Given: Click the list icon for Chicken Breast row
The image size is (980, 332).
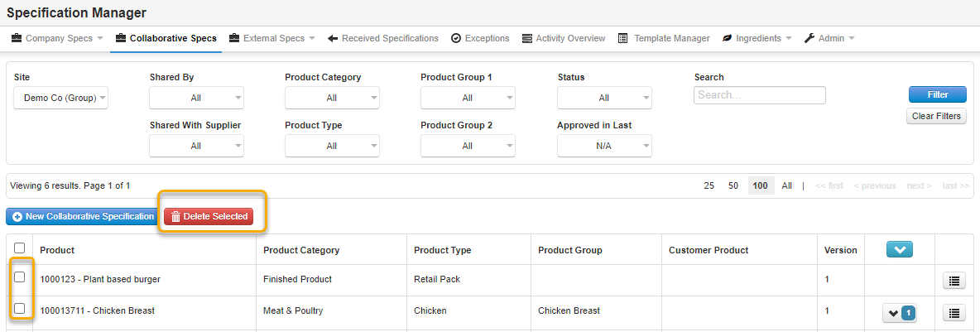Looking at the screenshot, I should (x=954, y=313).
